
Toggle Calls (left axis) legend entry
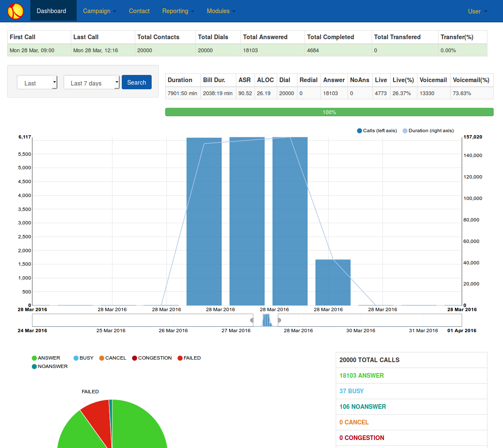point(377,131)
